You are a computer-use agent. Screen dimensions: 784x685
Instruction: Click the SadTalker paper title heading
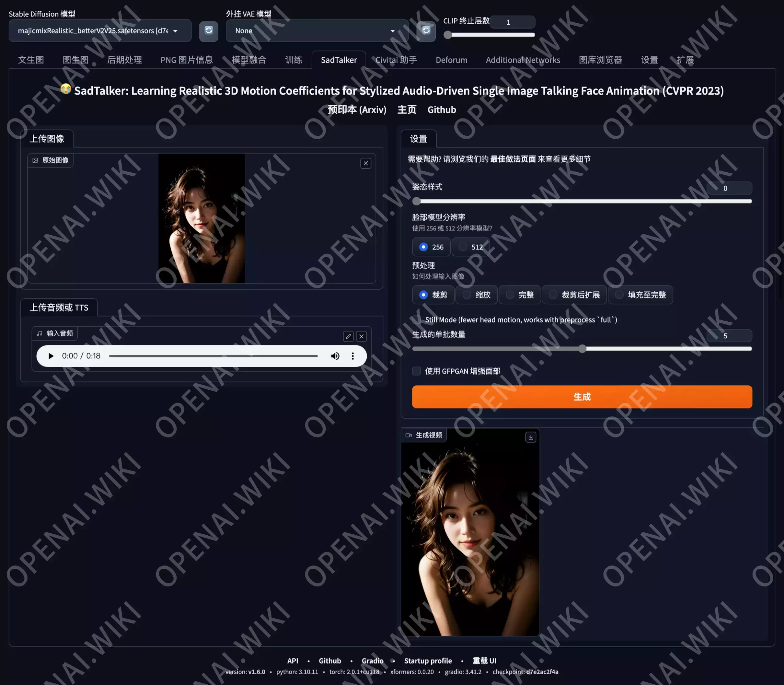click(392, 91)
